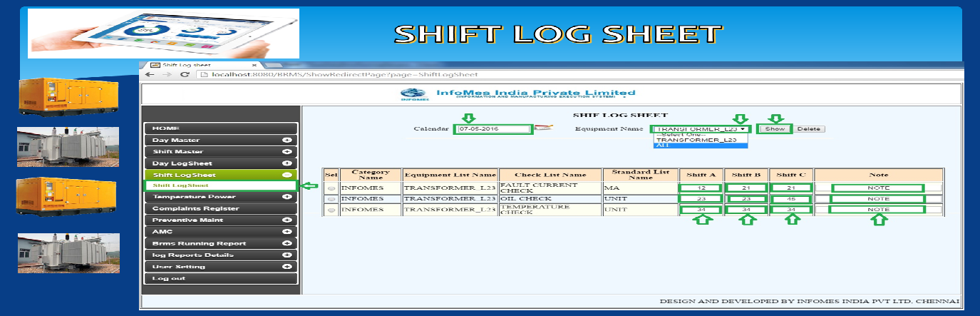Click the 'SHIF LOG SHEET' page heading

620,115
